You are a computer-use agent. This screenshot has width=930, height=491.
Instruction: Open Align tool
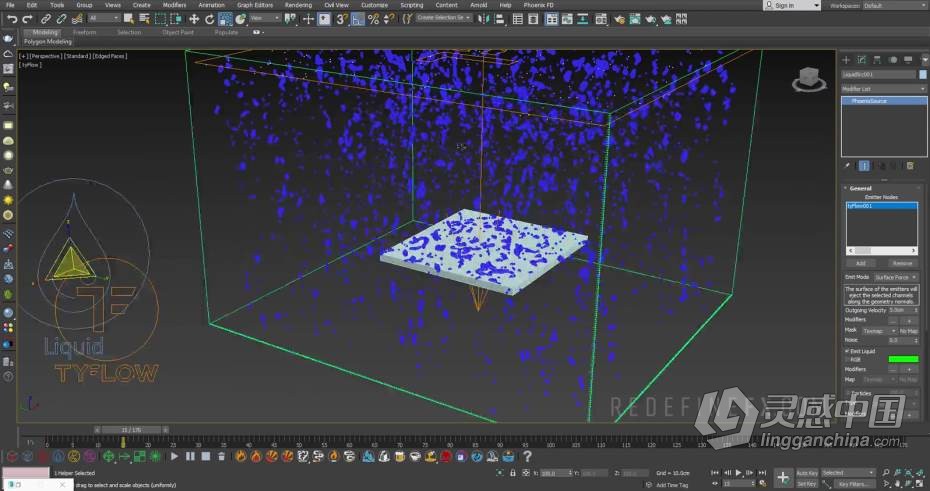[x=499, y=20]
